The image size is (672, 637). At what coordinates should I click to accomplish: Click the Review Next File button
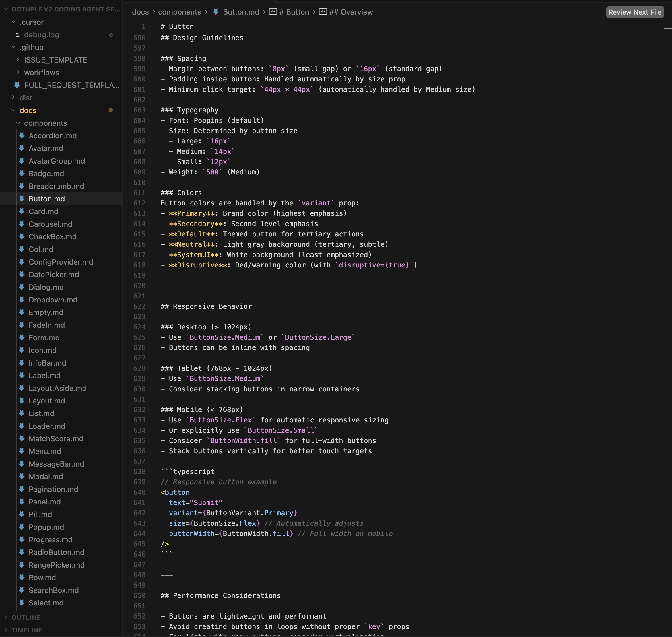[635, 12]
